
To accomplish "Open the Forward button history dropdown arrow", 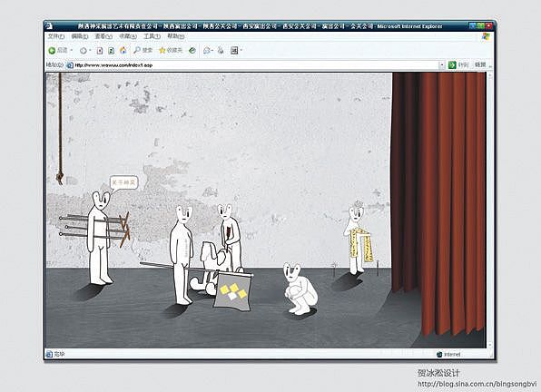I will [x=90, y=50].
